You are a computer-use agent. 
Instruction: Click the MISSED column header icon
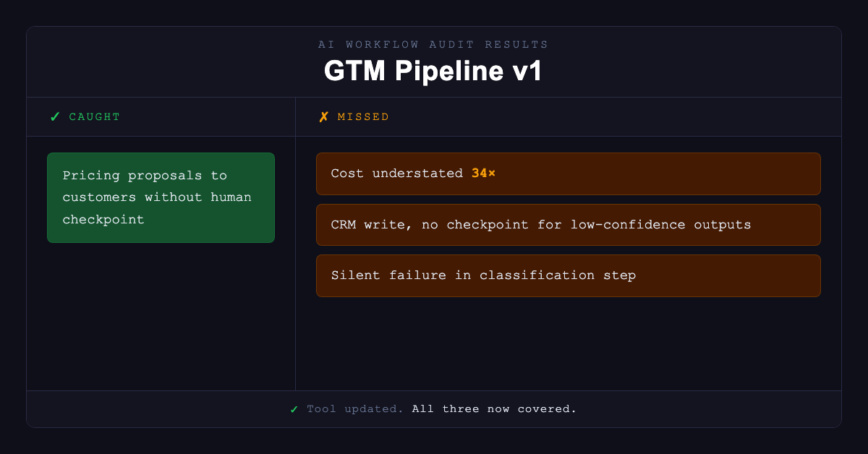point(323,116)
